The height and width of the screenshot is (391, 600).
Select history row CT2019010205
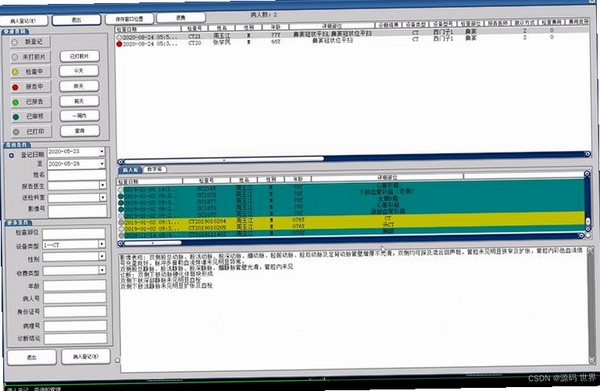pos(351,226)
